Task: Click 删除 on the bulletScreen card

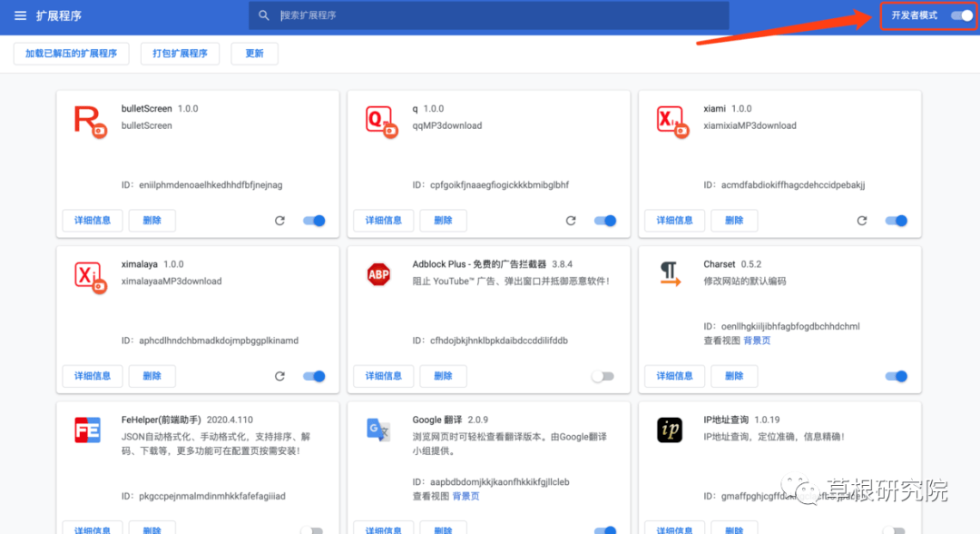Action: [x=152, y=221]
